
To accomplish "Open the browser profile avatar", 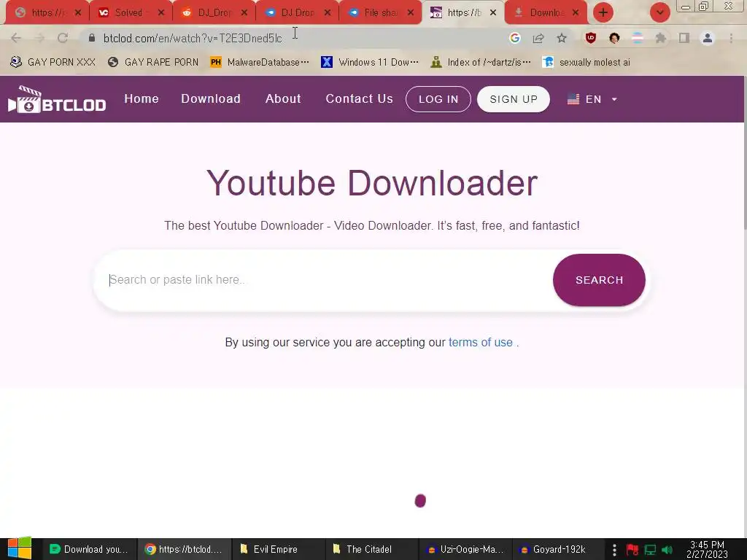I will click(x=708, y=38).
